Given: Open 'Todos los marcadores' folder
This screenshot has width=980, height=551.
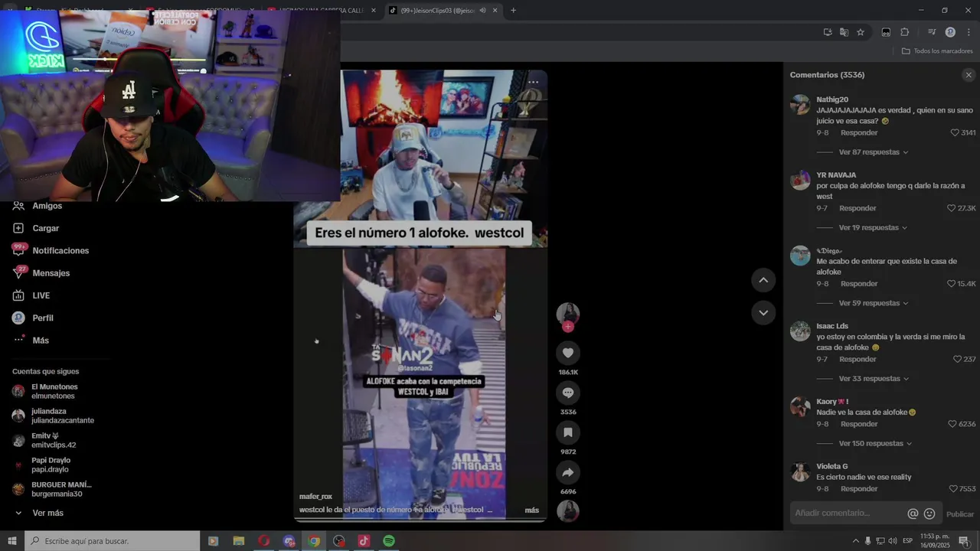Looking at the screenshot, I should 937,51.
